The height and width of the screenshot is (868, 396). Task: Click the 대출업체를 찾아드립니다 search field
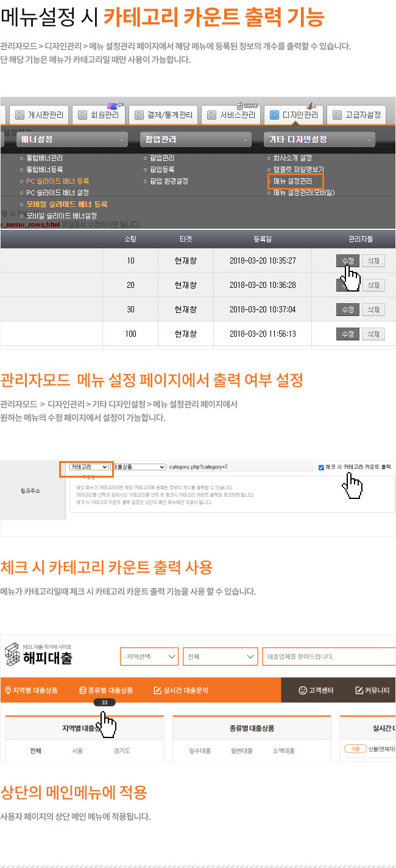[x=328, y=656]
